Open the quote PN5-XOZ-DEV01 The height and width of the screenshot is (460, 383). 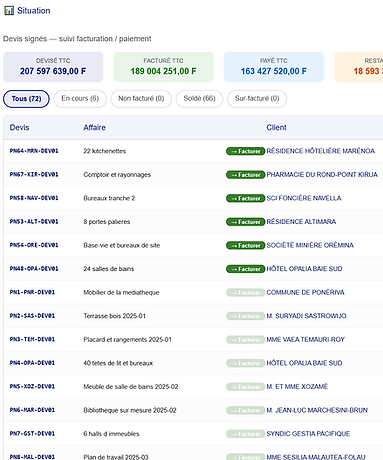(32, 386)
